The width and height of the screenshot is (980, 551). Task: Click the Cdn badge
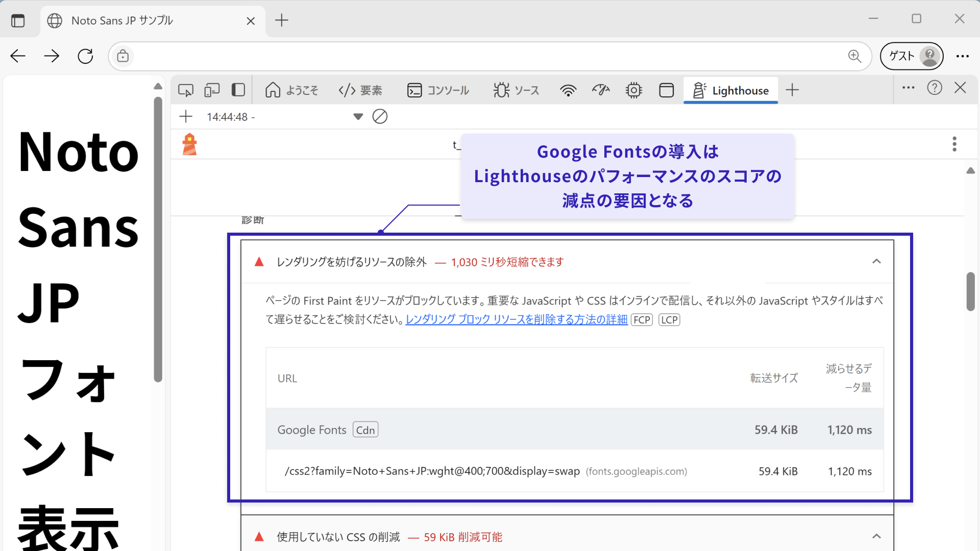[x=365, y=430]
